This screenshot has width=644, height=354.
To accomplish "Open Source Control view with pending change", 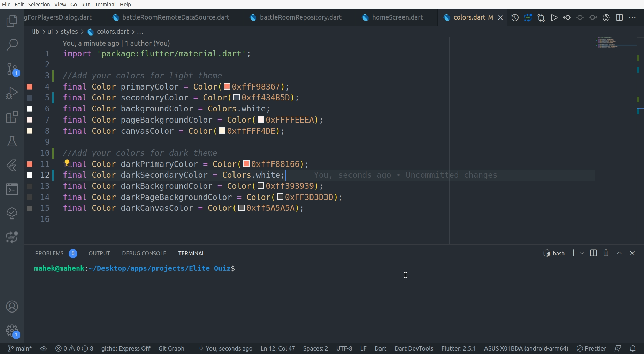I will click(x=12, y=69).
